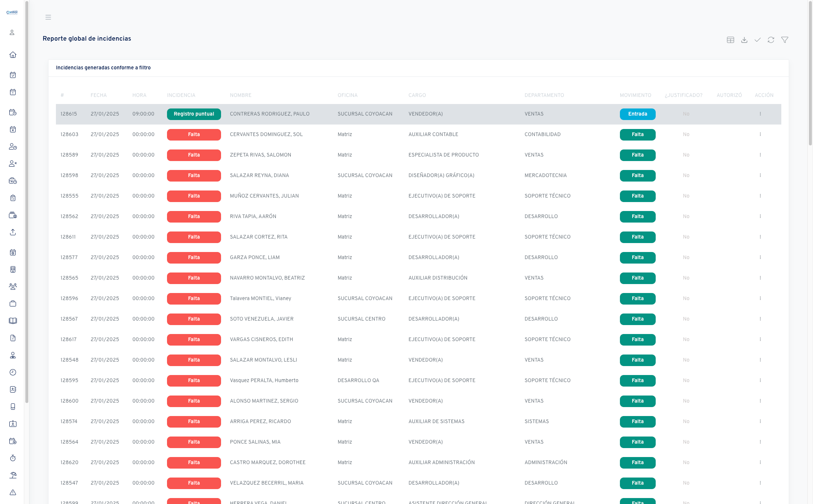The image size is (813, 504).
Task: Click green Falta badge for GARZA PONCE, LIAM
Action: 637,258
